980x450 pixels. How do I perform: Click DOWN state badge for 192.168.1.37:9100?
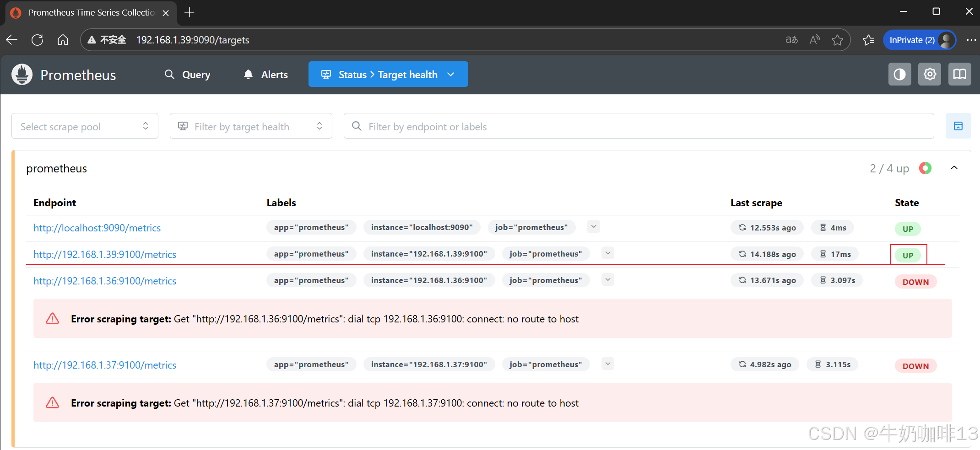click(915, 366)
